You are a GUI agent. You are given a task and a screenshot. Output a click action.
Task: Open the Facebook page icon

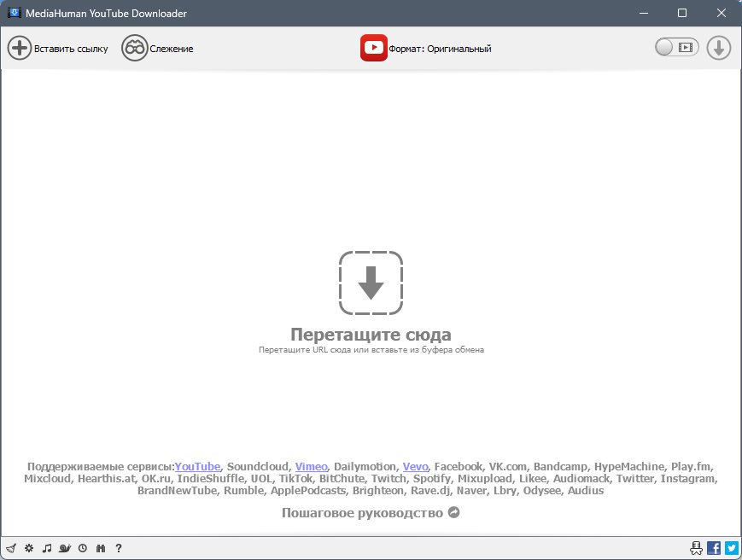point(714,548)
